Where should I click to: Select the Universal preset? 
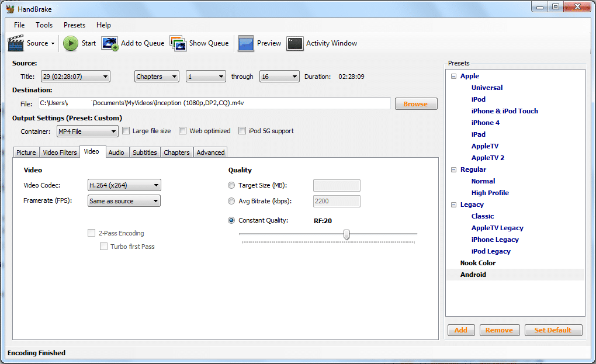tap(487, 88)
